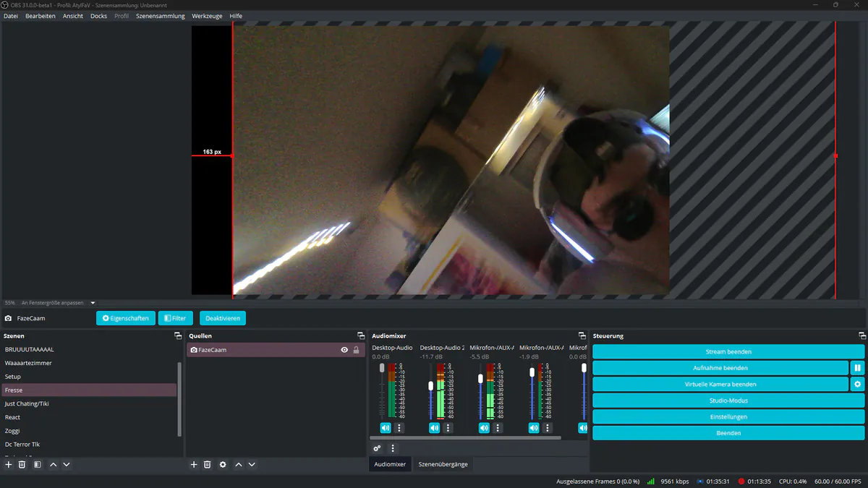Click the Audiomixer horizontal scrollbar
The width and height of the screenshot is (868, 488).
pos(465,437)
